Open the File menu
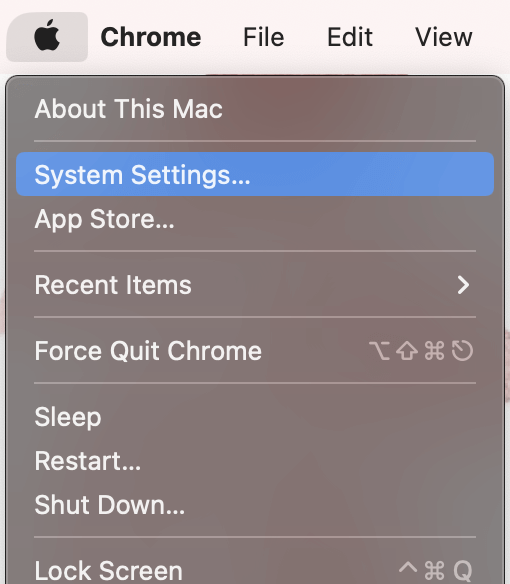This screenshot has width=510, height=584. click(x=264, y=37)
